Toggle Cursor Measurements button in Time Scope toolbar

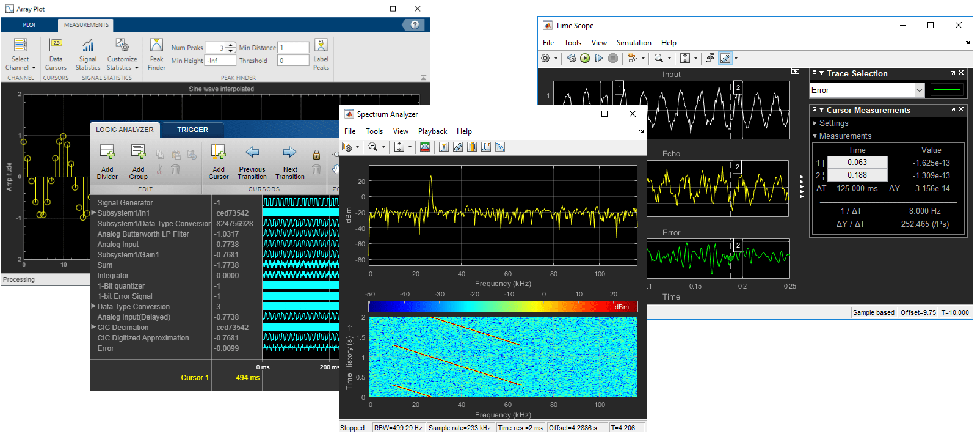[x=725, y=58]
